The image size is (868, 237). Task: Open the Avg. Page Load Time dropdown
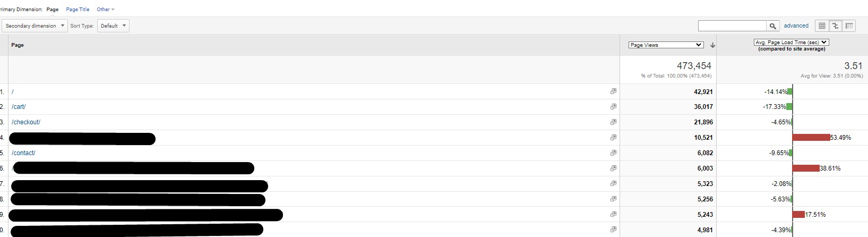tap(791, 42)
